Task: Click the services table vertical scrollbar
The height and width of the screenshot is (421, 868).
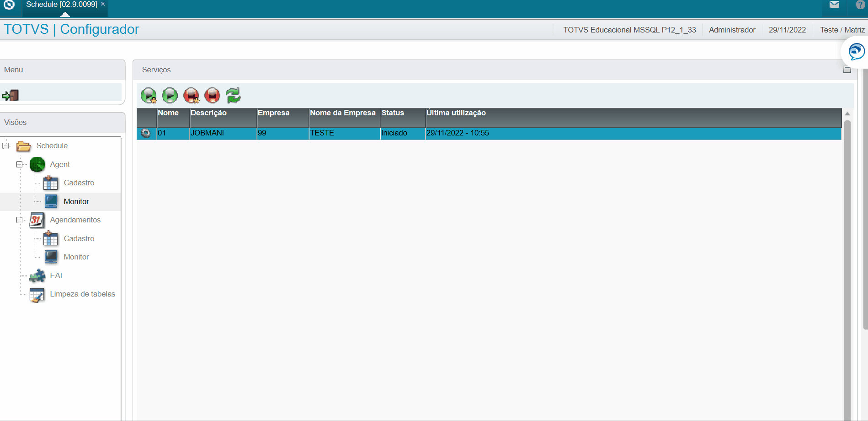Action: pyautogui.click(x=847, y=270)
